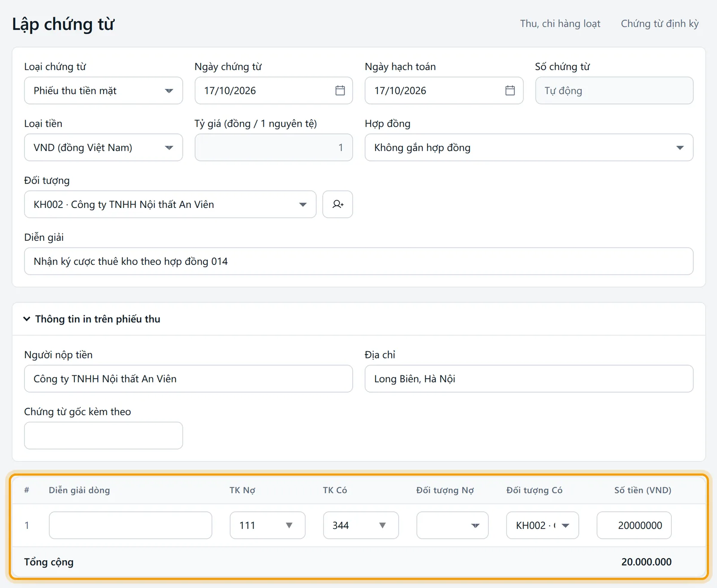Click the Diễn giải dòng input in row 1
Screen dimensions: 717x588
click(x=130, y=525)
